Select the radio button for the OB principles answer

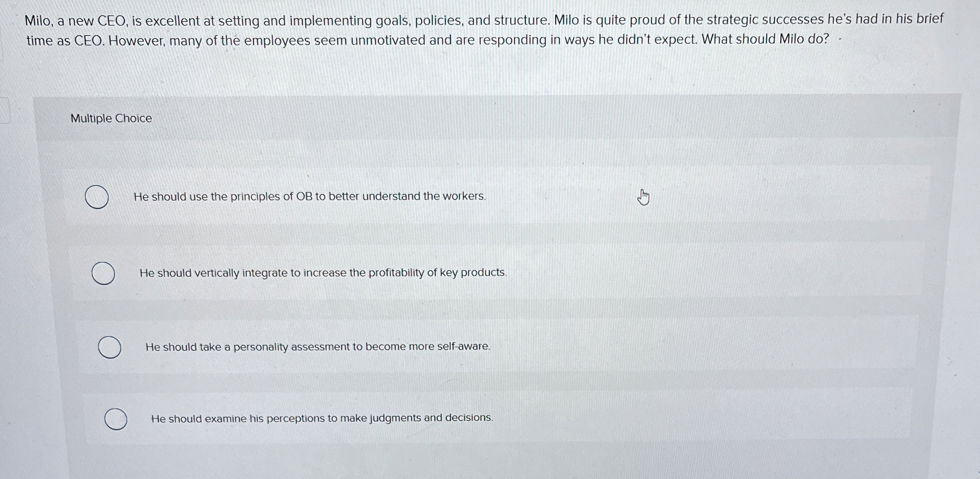pyautogui.click(x=97, y=197)
